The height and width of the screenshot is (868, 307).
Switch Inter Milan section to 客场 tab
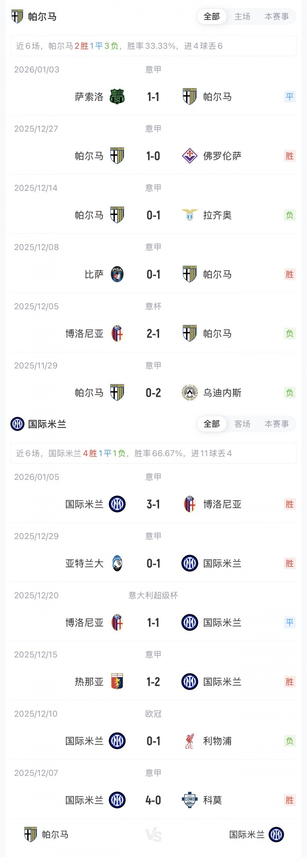242,424
